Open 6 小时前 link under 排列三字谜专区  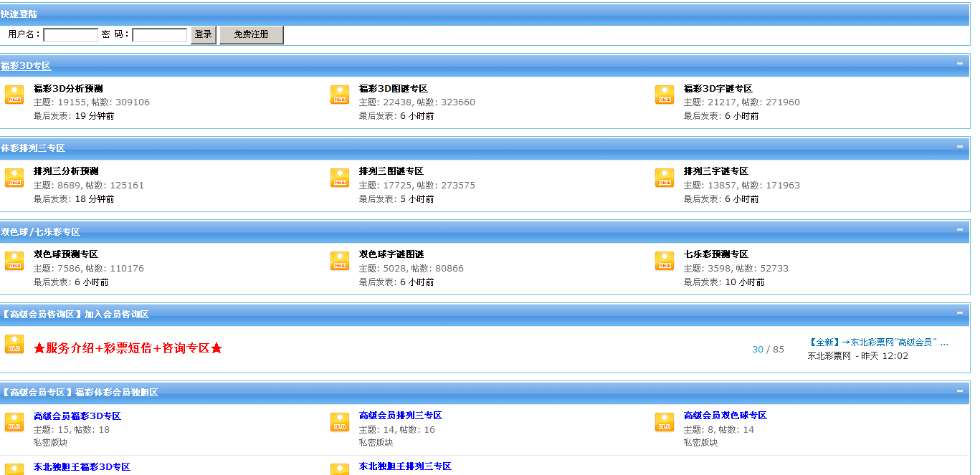[x=742, y=199]
